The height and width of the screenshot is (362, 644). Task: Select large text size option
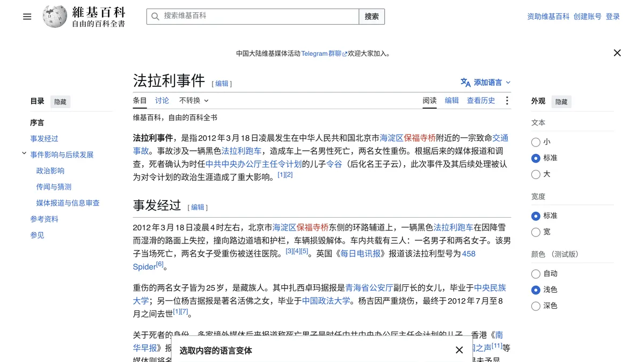[536, 174]
